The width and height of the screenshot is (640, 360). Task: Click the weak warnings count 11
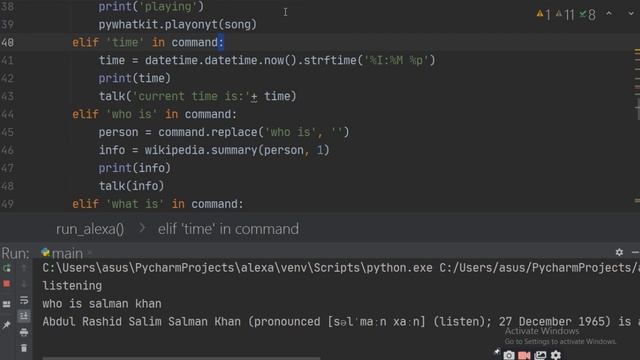point(565,15)
